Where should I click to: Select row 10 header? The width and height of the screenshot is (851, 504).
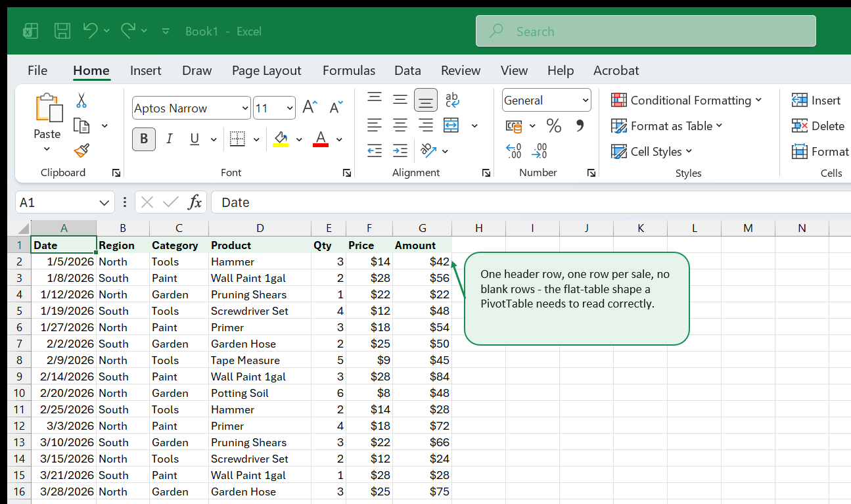click(x=19, y=393)
